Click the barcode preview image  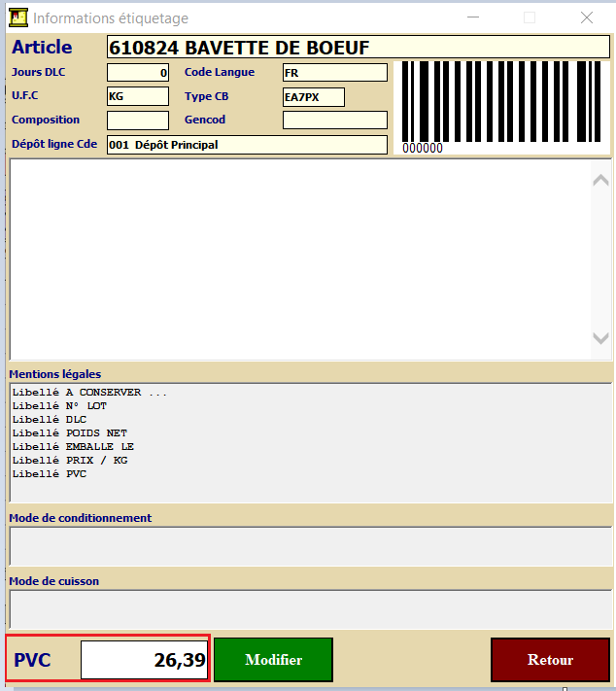click(502, 106)
